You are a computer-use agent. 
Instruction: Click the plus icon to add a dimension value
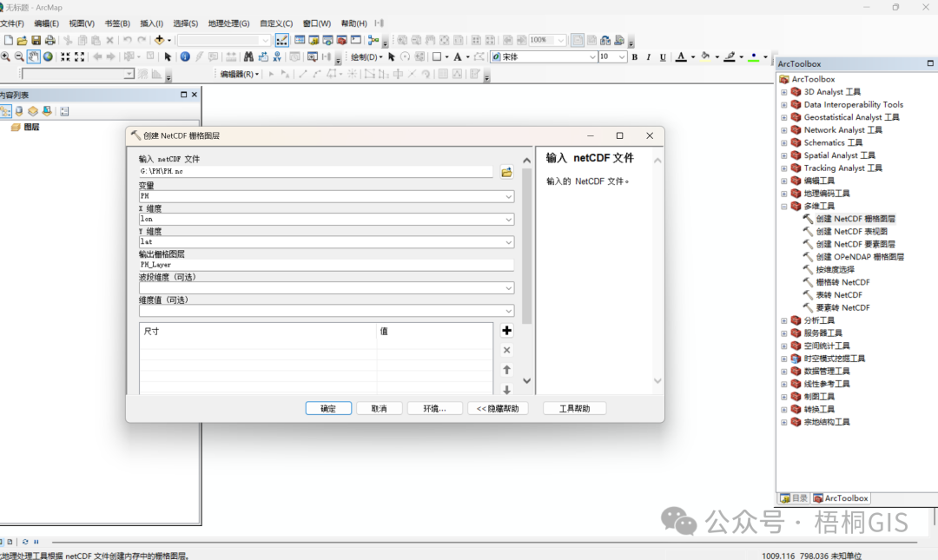(506, 330)
